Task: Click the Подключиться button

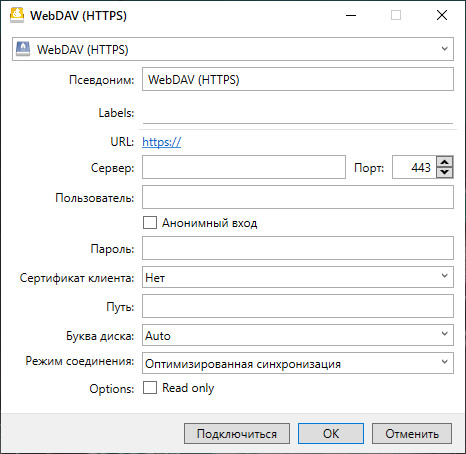Action: 237,434
